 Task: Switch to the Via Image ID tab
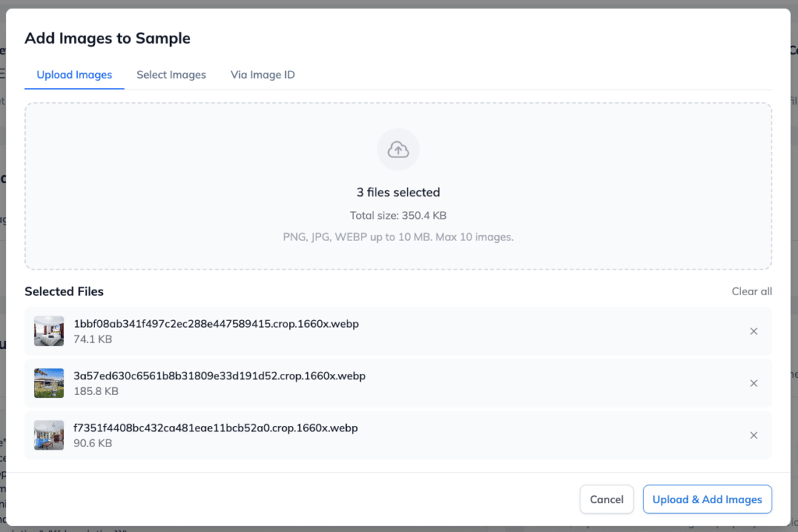(263, 75)
